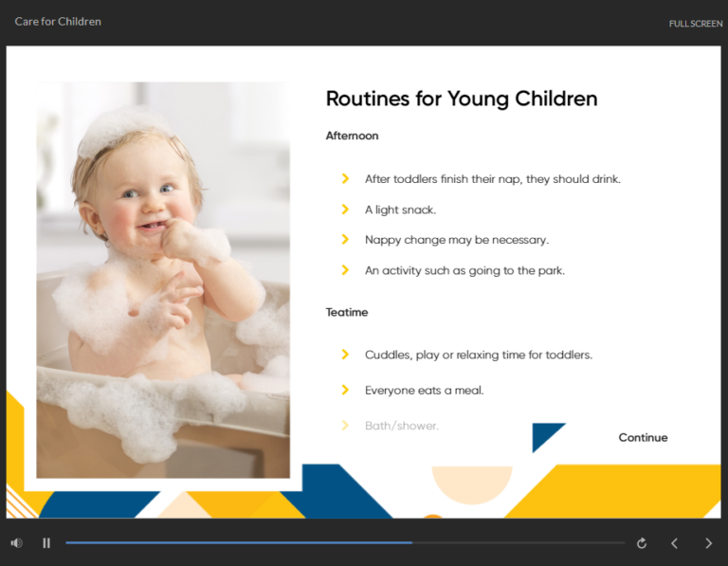The width and height of the screenshot is (728, 566).
Task: Advance to the next slide
Action: coord(708,543)
